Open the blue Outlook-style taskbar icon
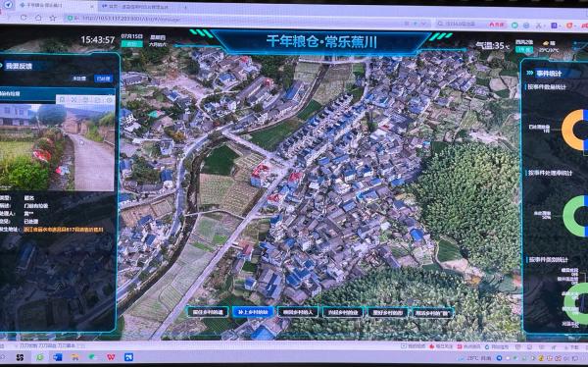The width and height of the screenshot is (588, 367). pyautogui.click(x=58, y=357)
